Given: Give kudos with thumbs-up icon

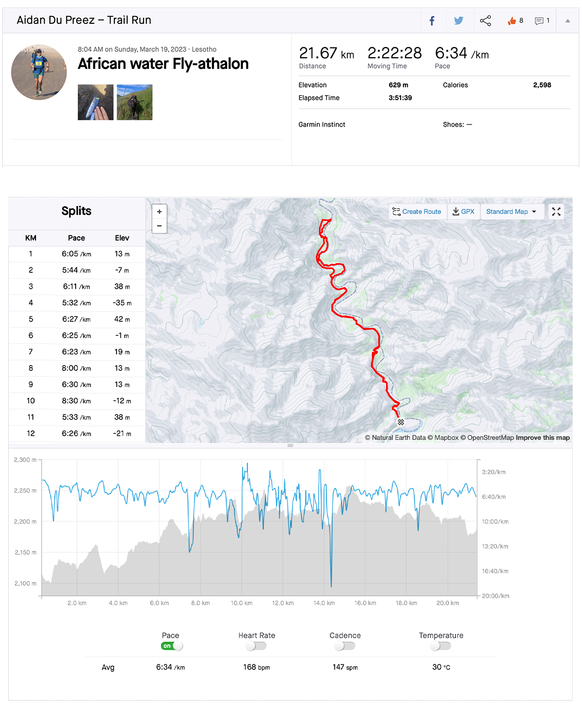Looking at the screenshot, I should click(512, 21).
